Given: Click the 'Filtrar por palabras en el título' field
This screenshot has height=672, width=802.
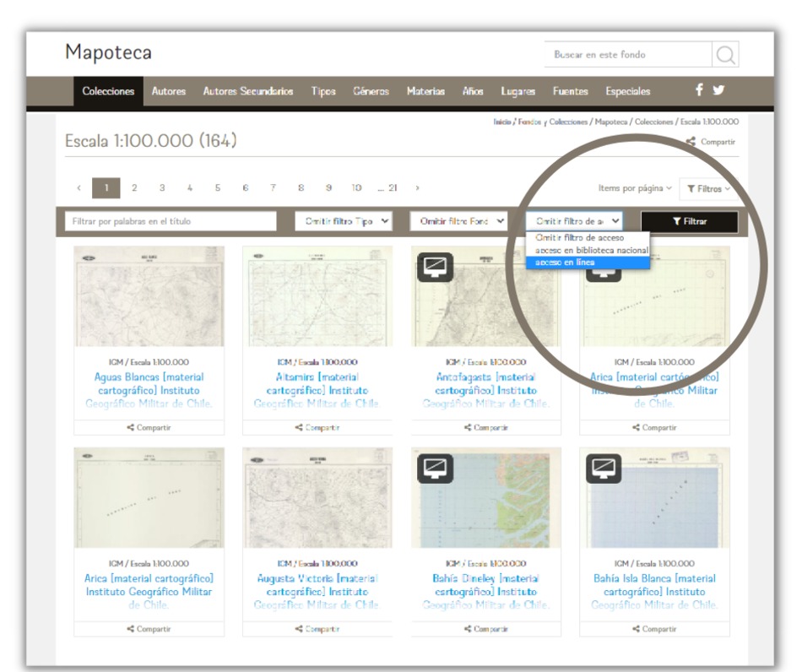Looking at the screenshot, I should [171, 222].
